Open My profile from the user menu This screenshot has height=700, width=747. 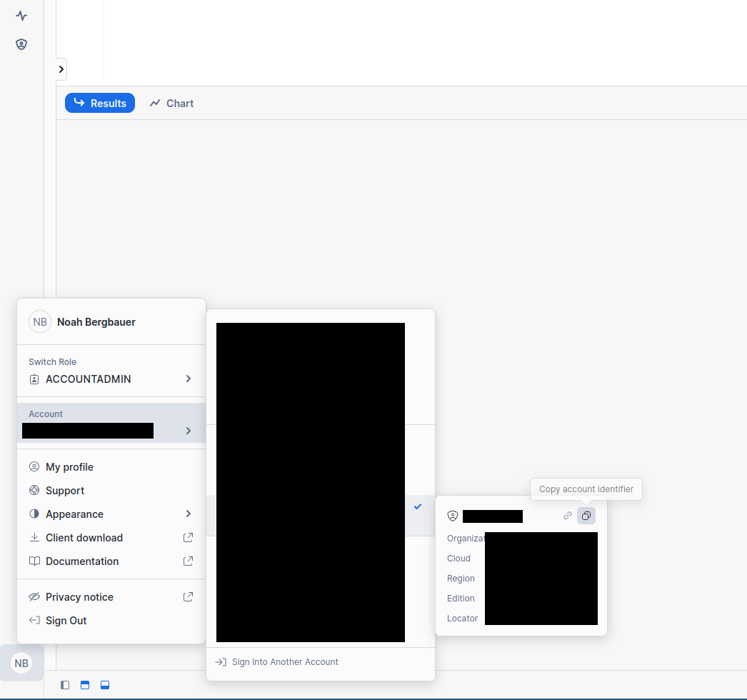[69, 467]
